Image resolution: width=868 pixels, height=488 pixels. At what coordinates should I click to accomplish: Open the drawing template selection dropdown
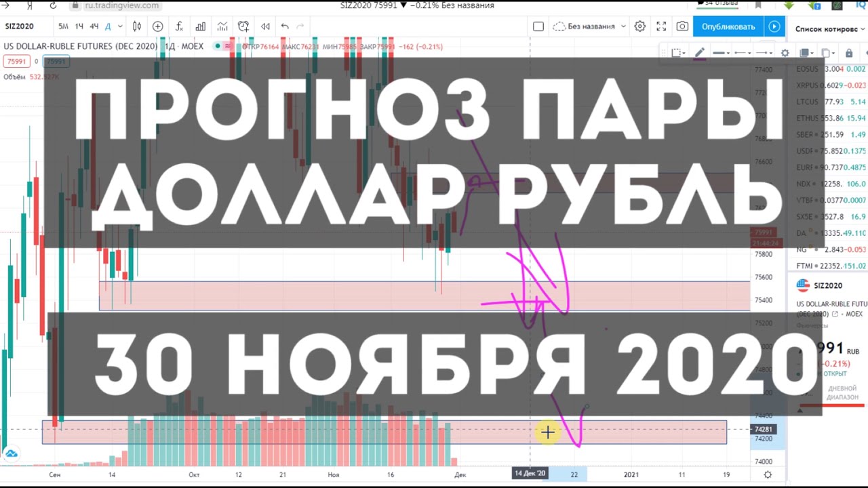[x=678, y=53]
